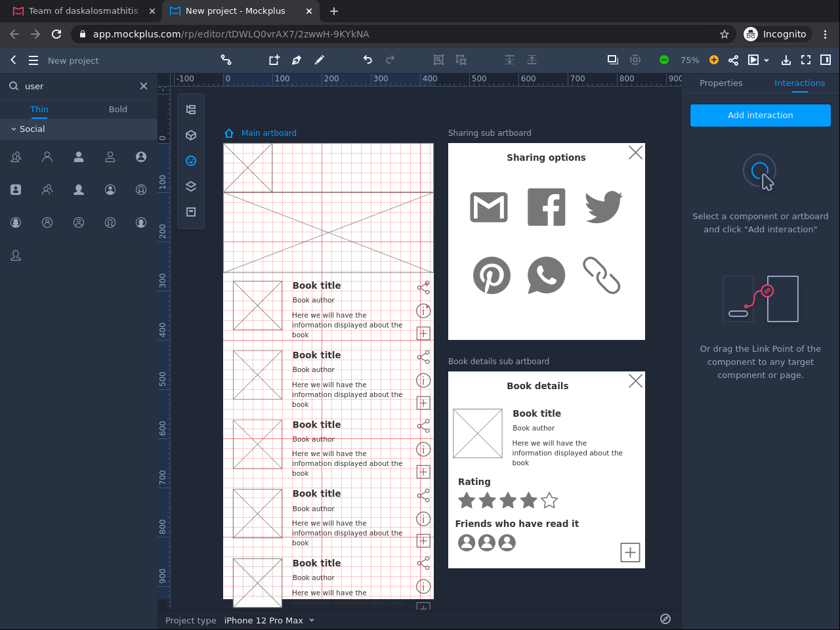Open the Project type dropdown
840x630 pixels.
point(270,620)
